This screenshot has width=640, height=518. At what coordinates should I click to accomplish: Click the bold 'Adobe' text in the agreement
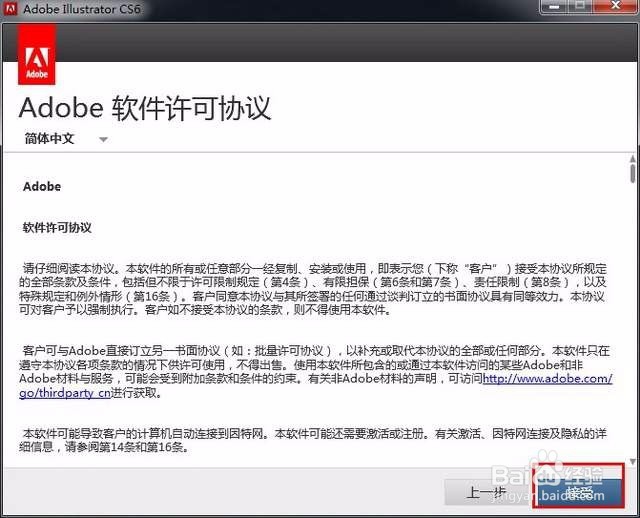42,187
